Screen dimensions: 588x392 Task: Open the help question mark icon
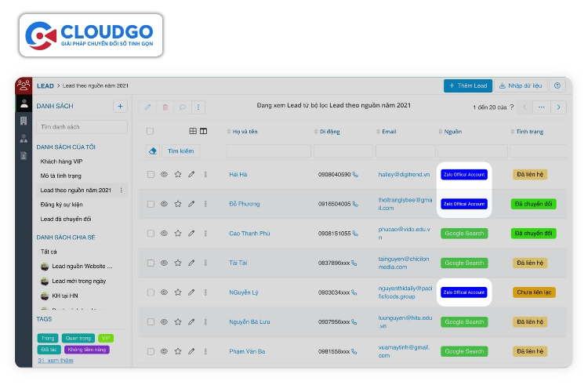pos(557,85)
